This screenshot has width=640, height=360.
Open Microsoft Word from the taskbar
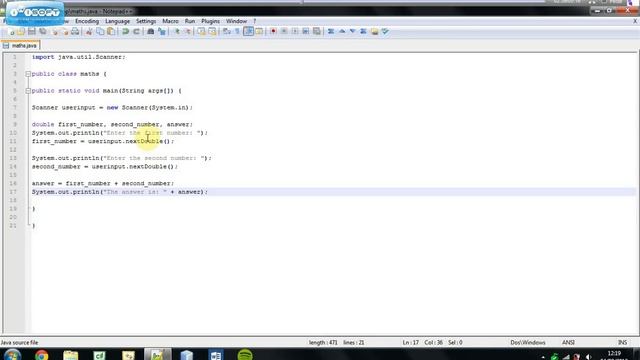(x=216, y=355)
